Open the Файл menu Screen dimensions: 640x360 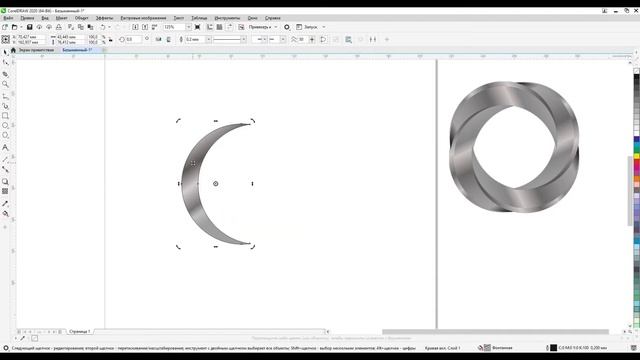(8, 18)
